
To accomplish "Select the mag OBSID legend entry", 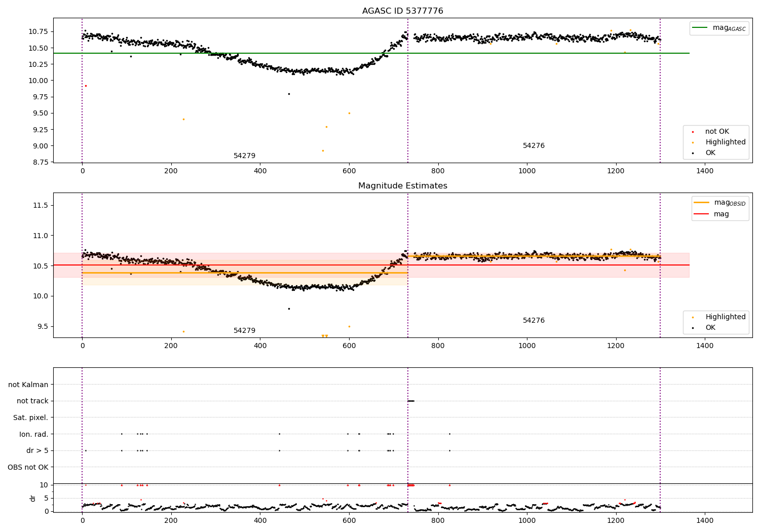I will pos(720,203).
